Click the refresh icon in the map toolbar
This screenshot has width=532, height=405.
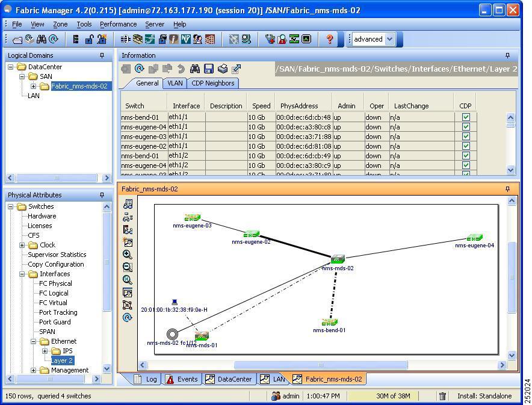pyautogui.click(x=128, y=318)
